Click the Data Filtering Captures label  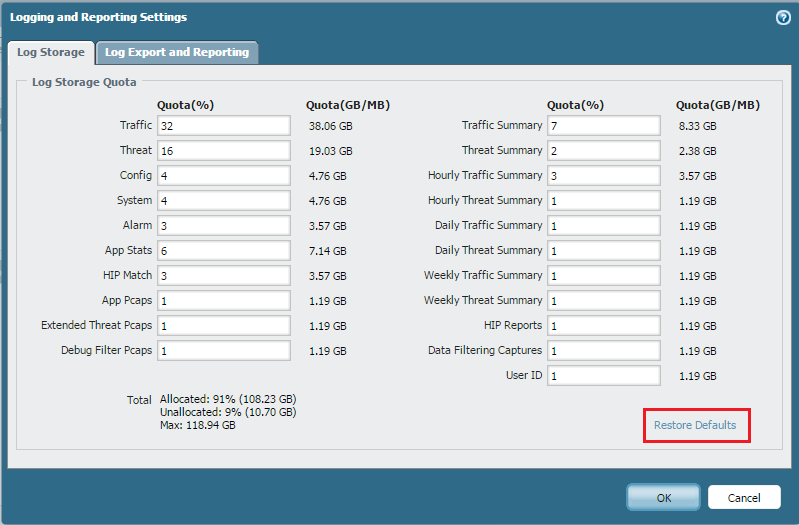pos(485,350)
